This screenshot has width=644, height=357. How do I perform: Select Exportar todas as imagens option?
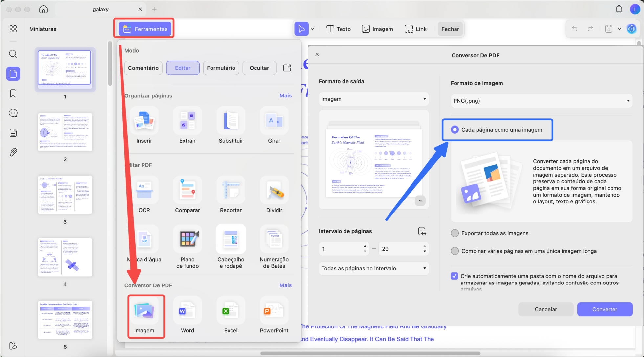pyautogui.click(x=455, y=233)
